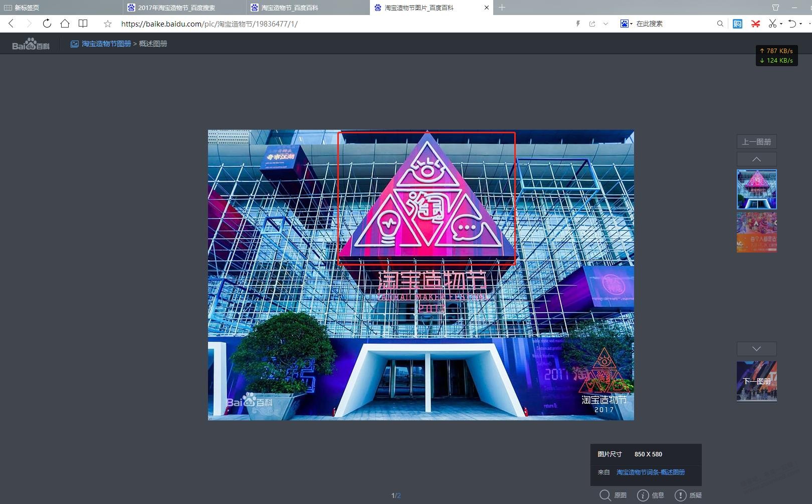Click the page URL in address bar
The width and height of the screenshot is (812, 504).
pyautogui.click(x=210, y=24)
